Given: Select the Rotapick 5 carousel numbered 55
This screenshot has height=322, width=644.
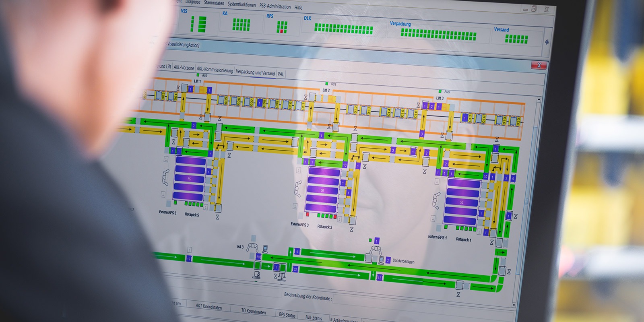Looking at the screenshot, I should point(189,179).
